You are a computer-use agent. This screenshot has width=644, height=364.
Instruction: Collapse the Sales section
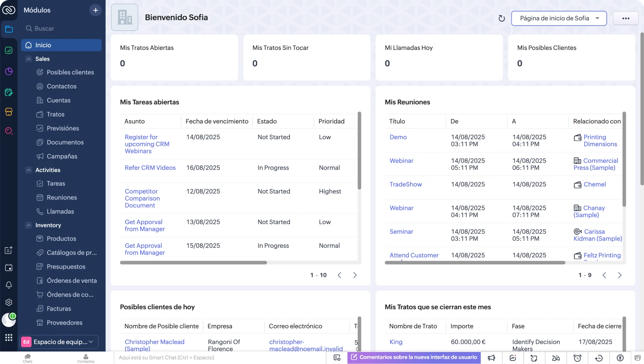pos(29,59)
